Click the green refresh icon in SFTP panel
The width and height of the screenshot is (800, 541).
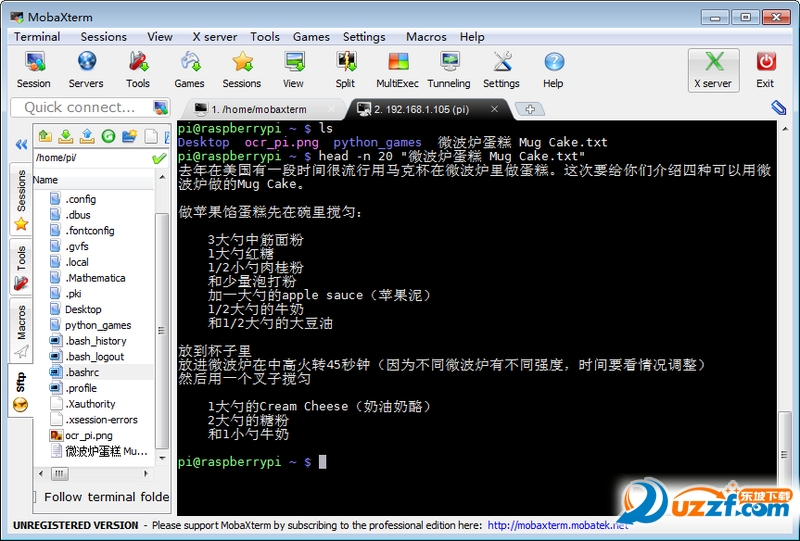point(108,136)
